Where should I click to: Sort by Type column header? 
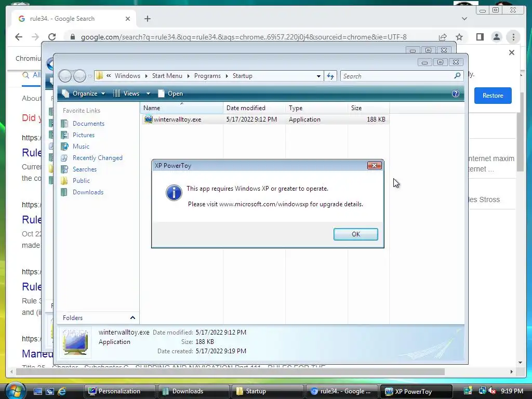[316, 108]
